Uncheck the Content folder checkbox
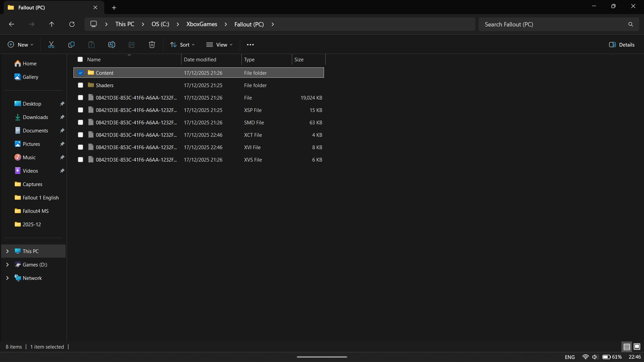The width and height of the screenshot is (644, 362). point(80,73)
